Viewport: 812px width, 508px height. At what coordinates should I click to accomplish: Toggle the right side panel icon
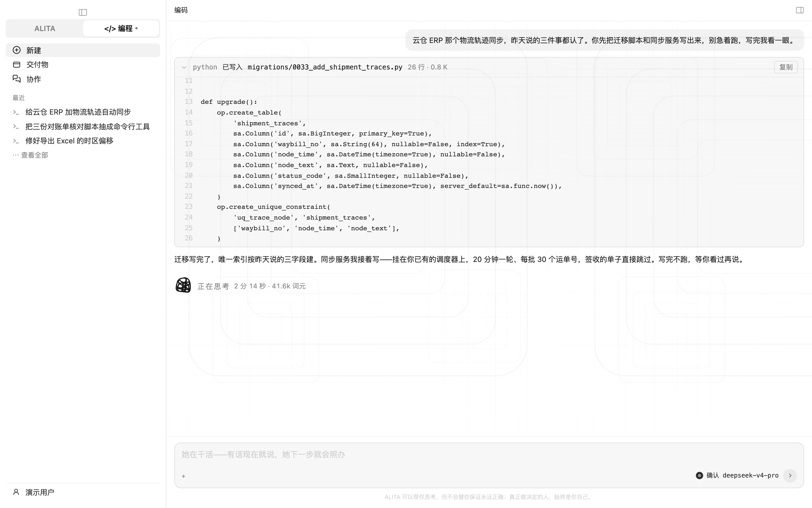tap(800, 10)
